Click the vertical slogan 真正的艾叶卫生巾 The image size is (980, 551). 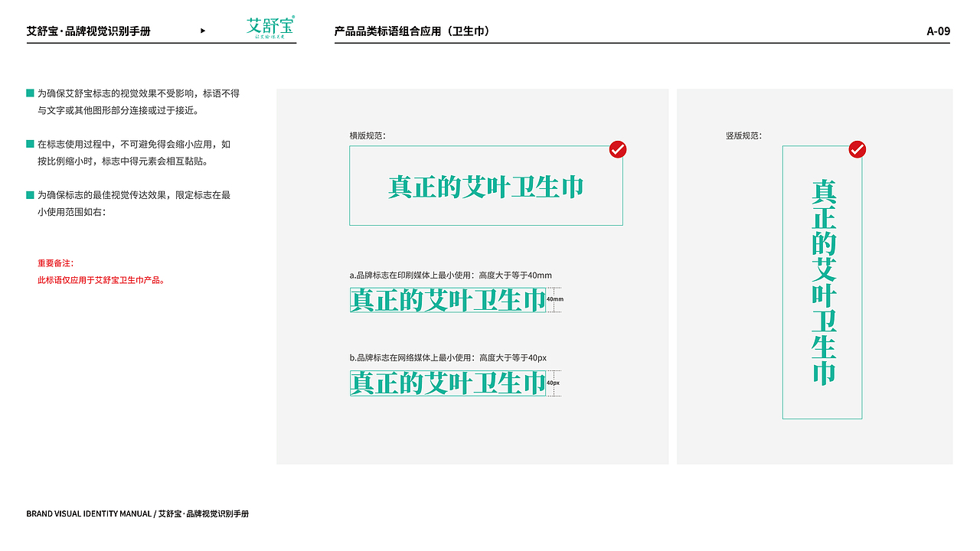(x=824, y=282)
